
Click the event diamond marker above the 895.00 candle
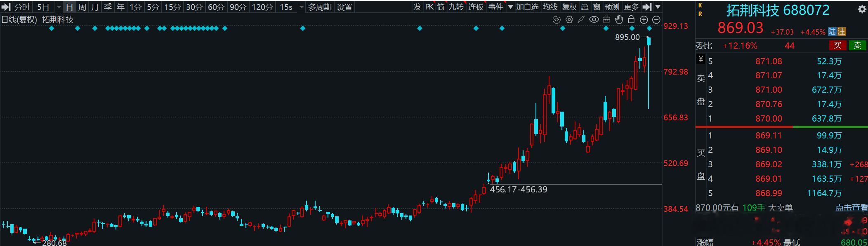pos(649,28)
